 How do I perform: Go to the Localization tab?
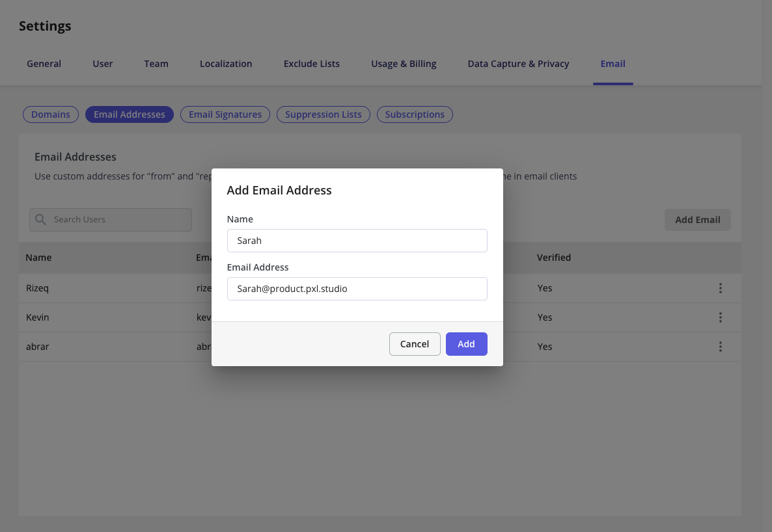click(x=226, y=64)
